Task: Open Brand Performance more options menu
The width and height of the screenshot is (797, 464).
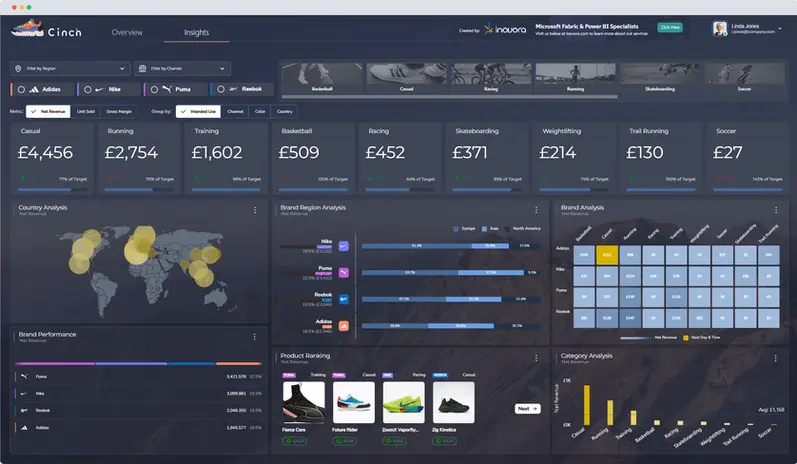Action: 254,336
